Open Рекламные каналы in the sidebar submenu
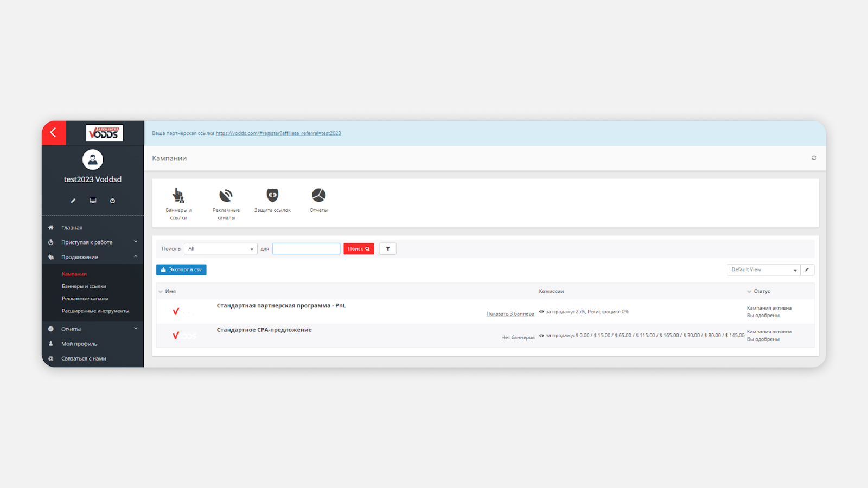Screen dimensions: 868x488 click(85, 299)
